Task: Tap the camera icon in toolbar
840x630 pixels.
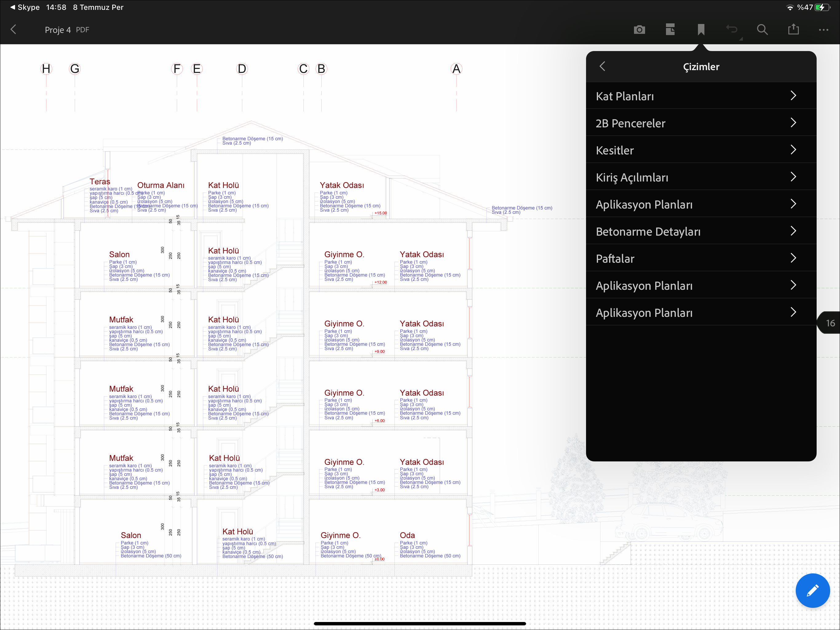Action: pyautogui.click(x=640, y=30)
